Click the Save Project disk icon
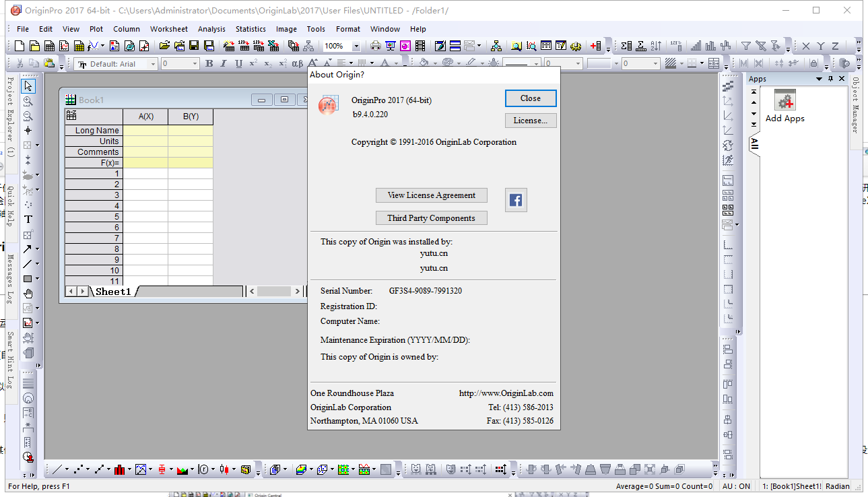This screenshot has width=868, height=497. pos(194,46)
